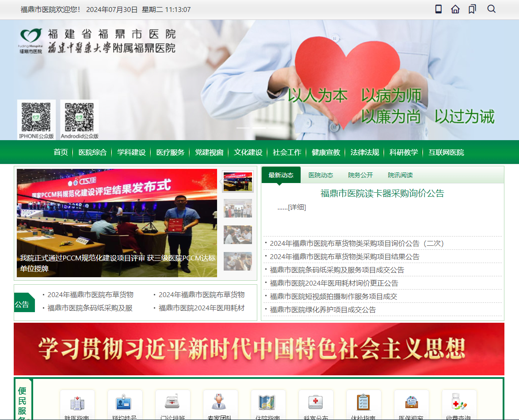Click the bookmark icon in top bar
Viewport: 519px width, 420px height.
click(472, 9)
